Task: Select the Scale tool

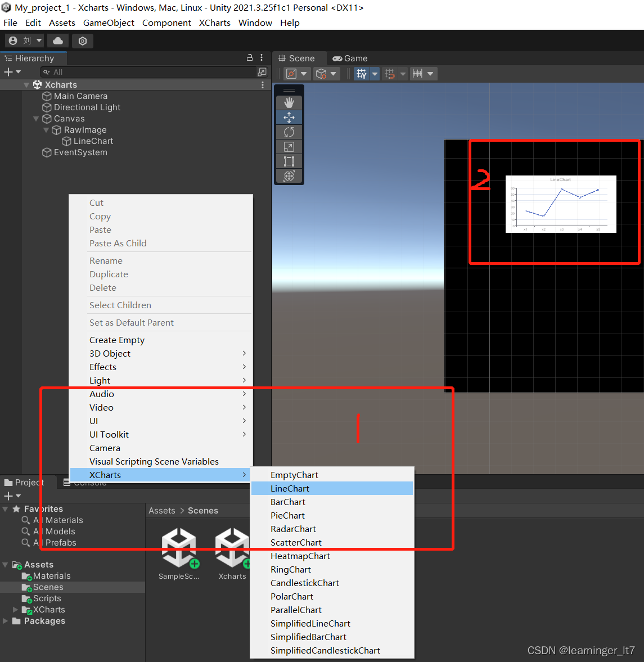Action: pos(289,147)
